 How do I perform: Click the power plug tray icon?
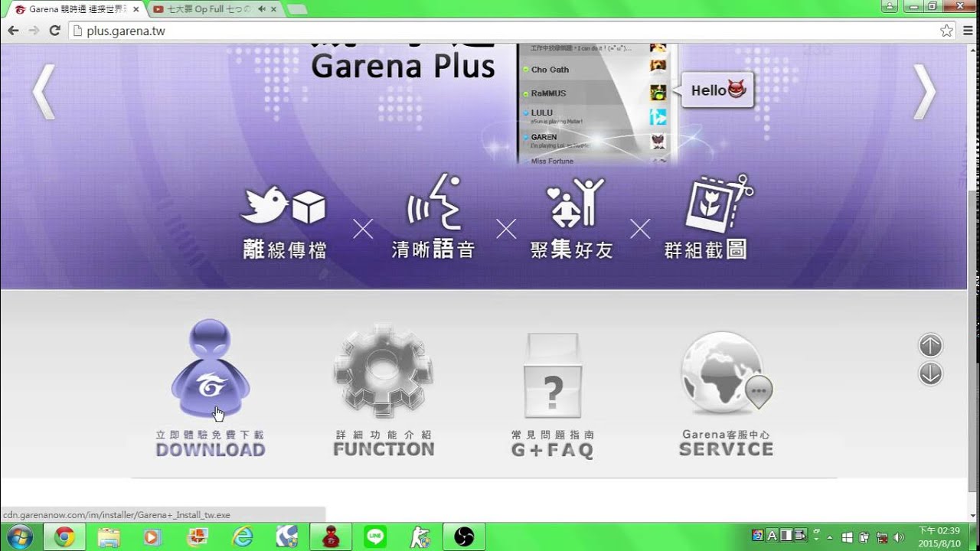(864, 536)
